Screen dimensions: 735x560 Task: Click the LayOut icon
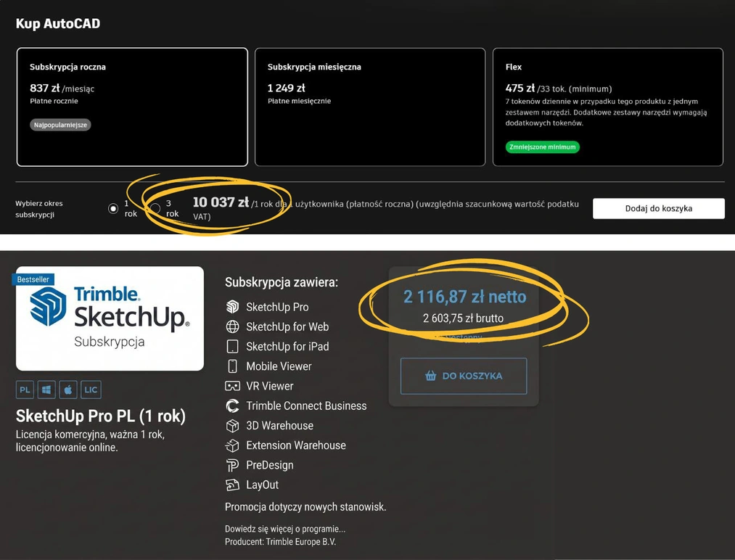tap(232, 485)
